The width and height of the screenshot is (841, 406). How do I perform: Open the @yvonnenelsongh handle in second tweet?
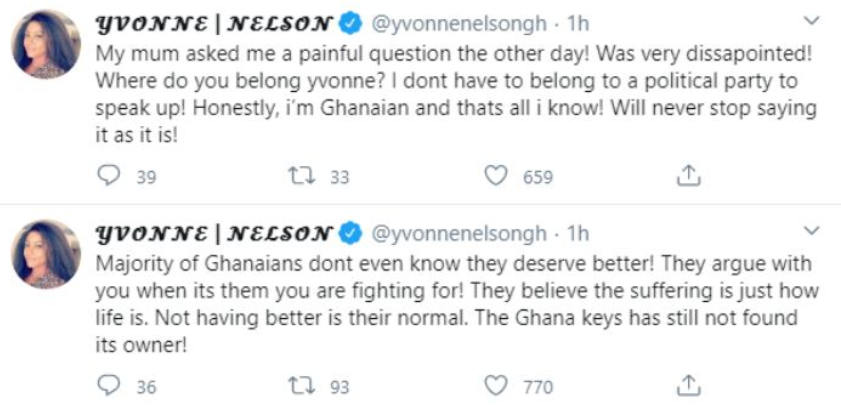coord(459,234)
